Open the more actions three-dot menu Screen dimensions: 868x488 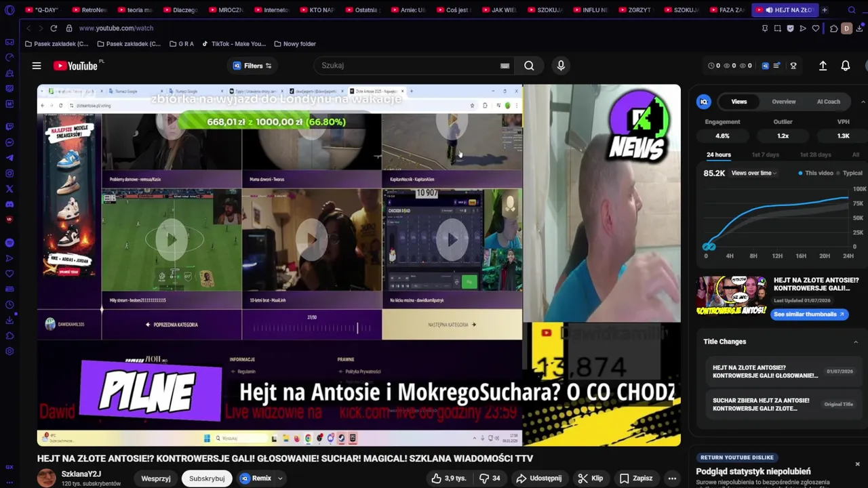672,479
